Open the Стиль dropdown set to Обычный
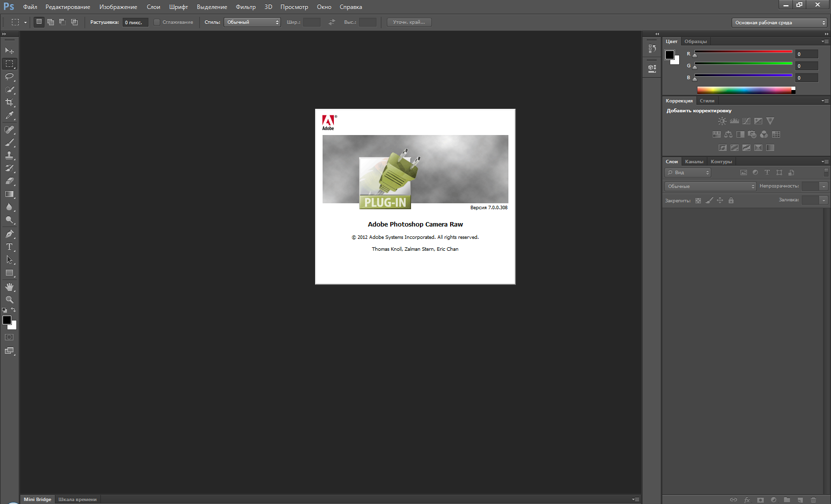831x504 pixels. tap(252, 22)
